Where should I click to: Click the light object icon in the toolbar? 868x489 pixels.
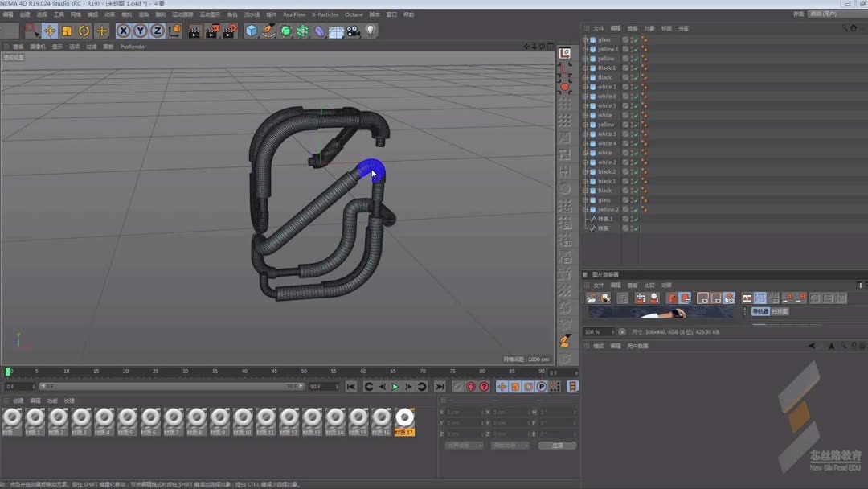click(x=369, y=31)
